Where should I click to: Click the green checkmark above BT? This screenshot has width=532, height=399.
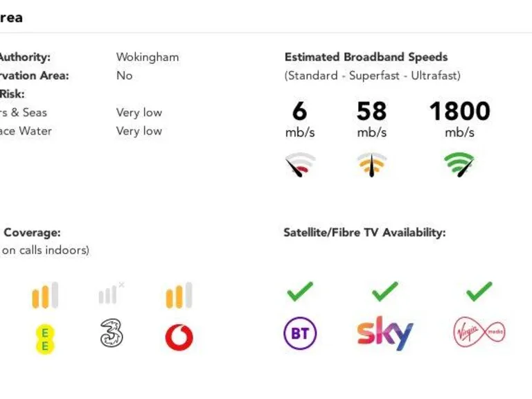click(x=300, y=291)
